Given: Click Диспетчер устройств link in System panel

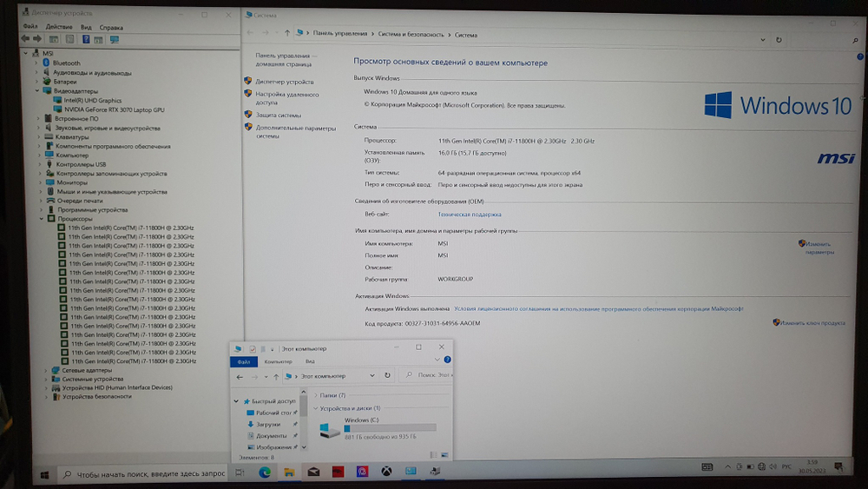Looking at the screenshot, I should pos(285,82).
